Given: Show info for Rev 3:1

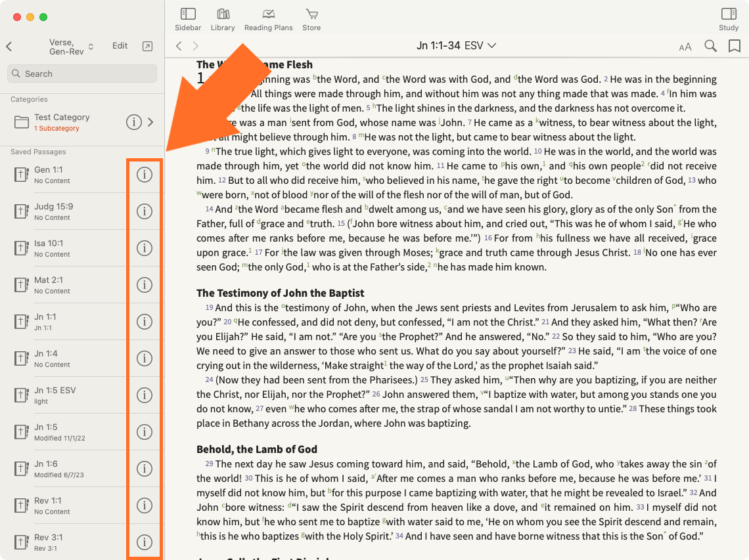Looking at the screenshot, I should click(145, 542).
